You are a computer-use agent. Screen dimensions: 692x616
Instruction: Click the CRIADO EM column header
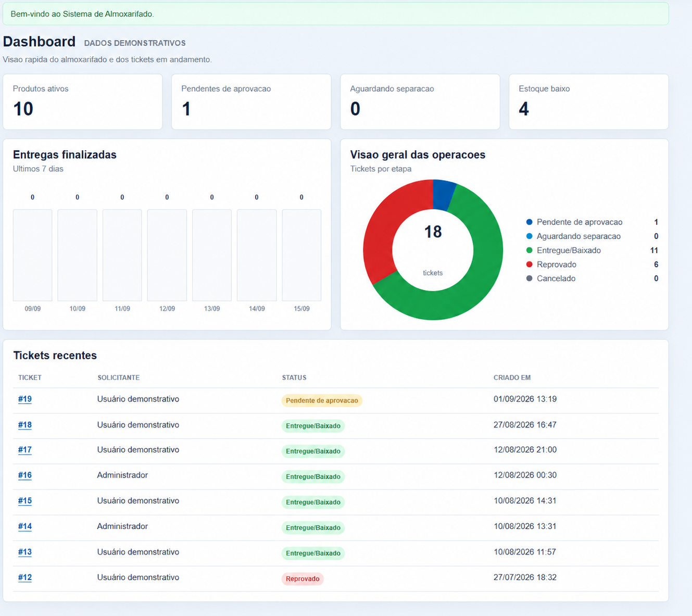coord(512,378)
